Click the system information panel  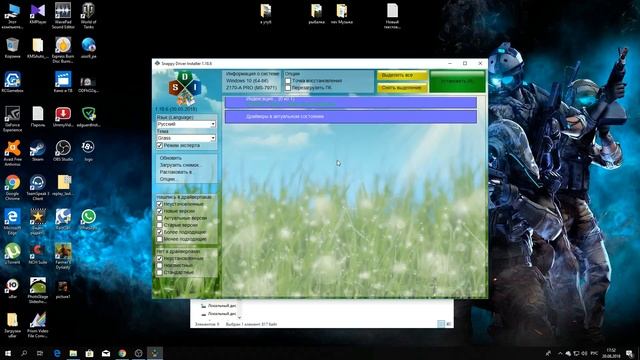[252, 81]
